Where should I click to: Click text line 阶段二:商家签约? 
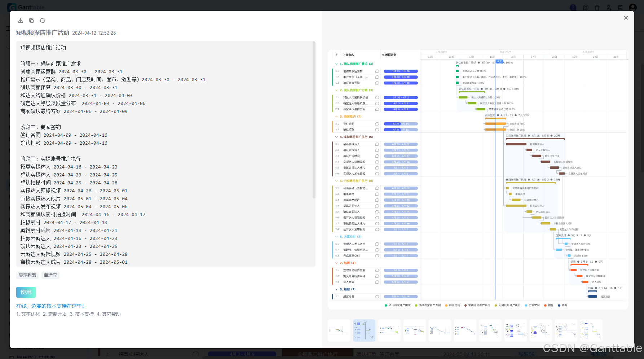point(41,127)
